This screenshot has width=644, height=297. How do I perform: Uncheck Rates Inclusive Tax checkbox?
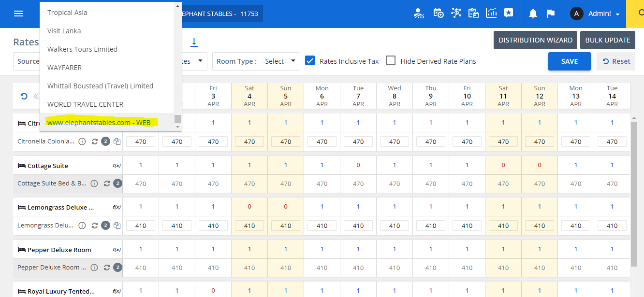point(310,61)
